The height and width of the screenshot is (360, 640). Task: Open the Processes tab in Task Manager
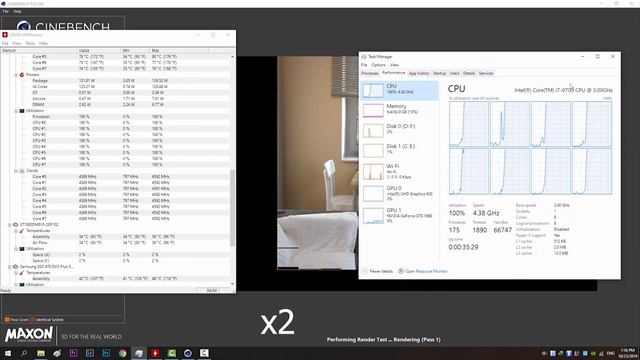370,73
